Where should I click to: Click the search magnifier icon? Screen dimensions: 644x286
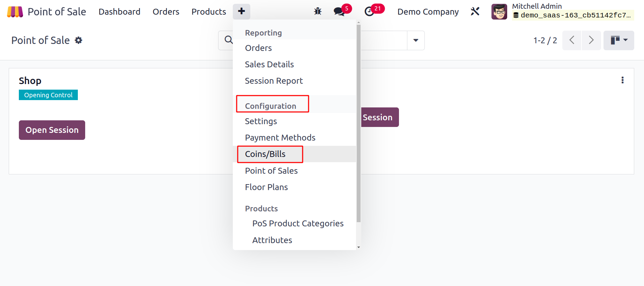pyautogui.click(x=228, y=40)
